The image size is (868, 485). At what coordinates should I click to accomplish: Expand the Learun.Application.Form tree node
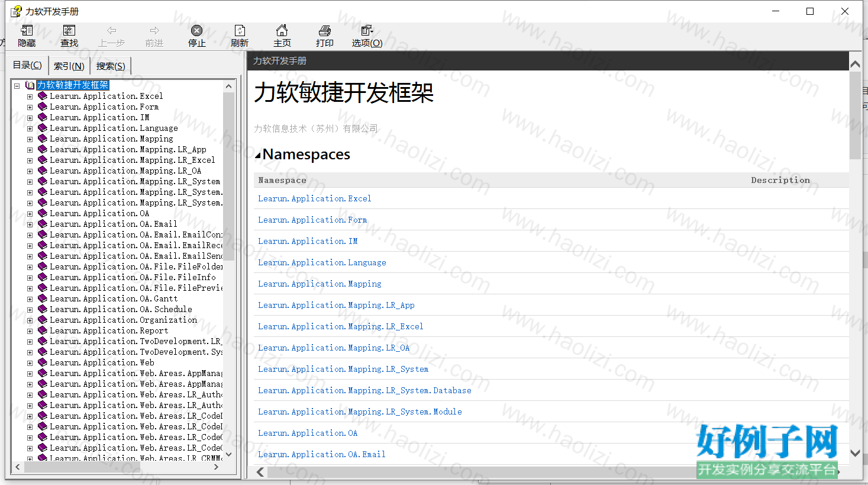click(x=30, y=107)
